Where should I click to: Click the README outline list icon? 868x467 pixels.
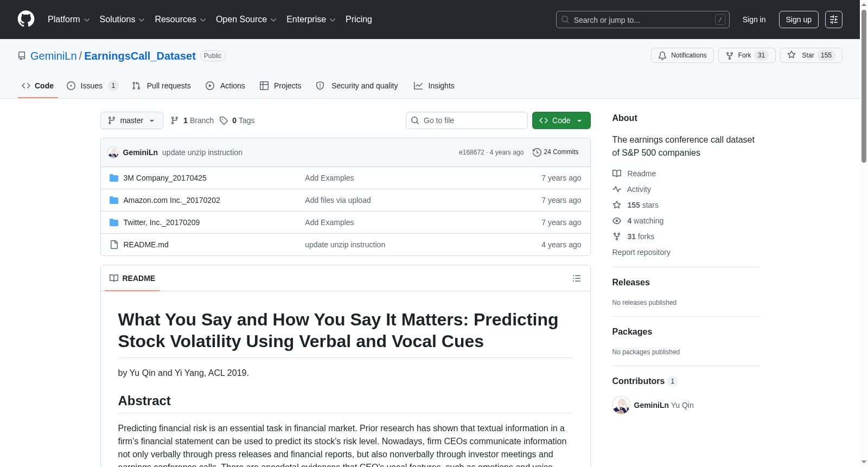[x=577, y=278]
